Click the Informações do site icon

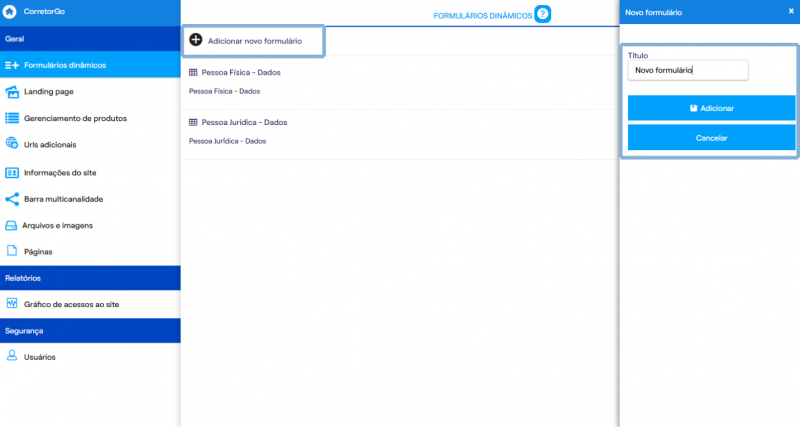(x=12, y=173)
